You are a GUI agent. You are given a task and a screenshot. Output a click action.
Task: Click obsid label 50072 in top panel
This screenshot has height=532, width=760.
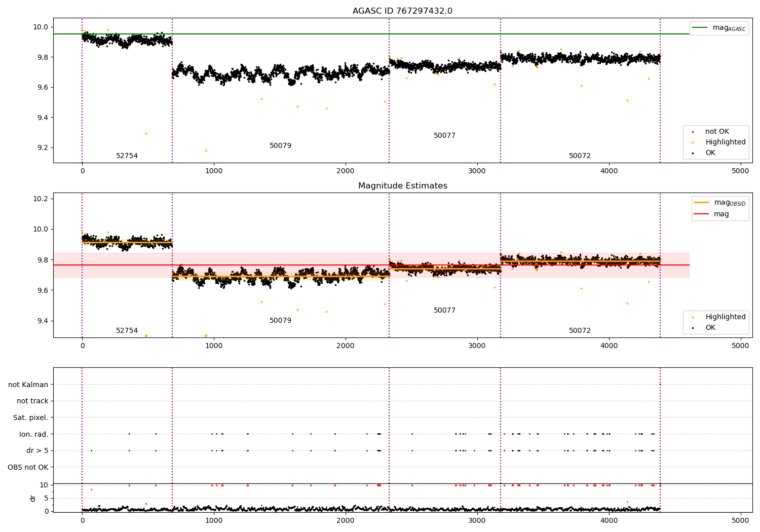coord(580,156)
